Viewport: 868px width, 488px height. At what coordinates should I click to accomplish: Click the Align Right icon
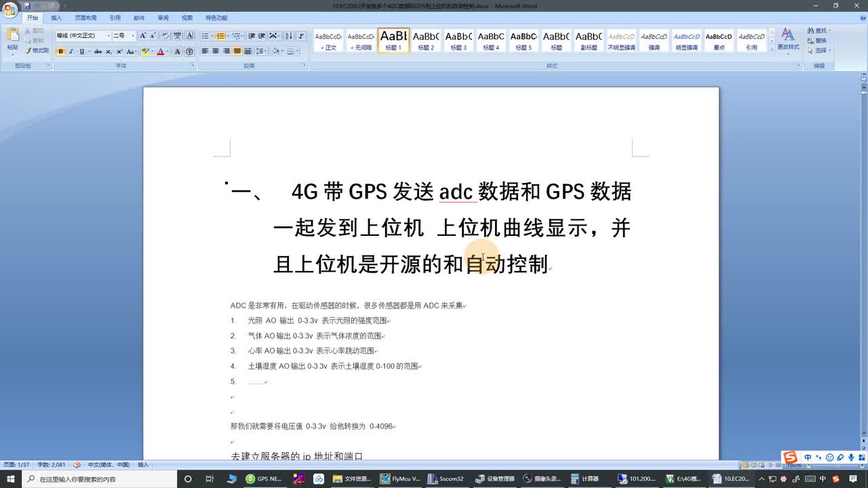tap(226, 52)
